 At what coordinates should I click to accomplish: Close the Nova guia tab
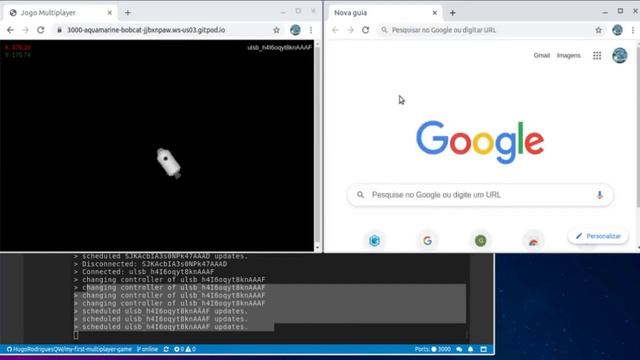pyautogui.click(x=435, y=13)
